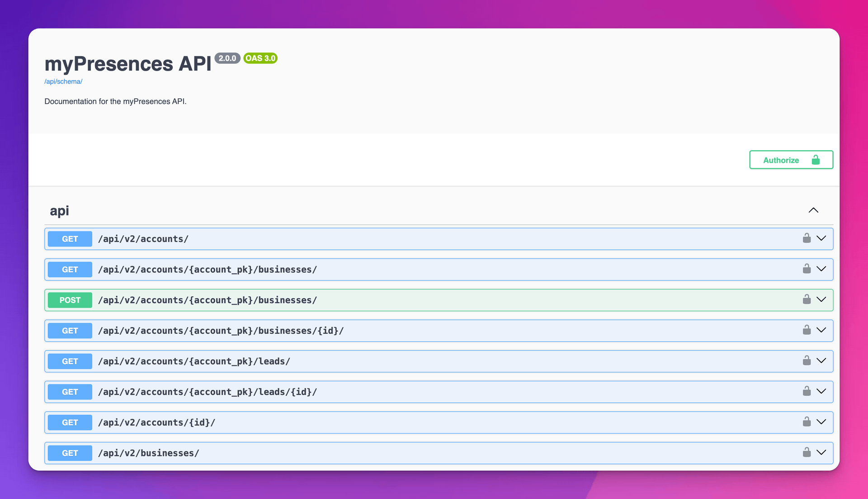Image resolution: width=868 pixels, height=499 pixels.
Task: Click lock icon on businesses/{id}/ row
Action: point(807,330)
